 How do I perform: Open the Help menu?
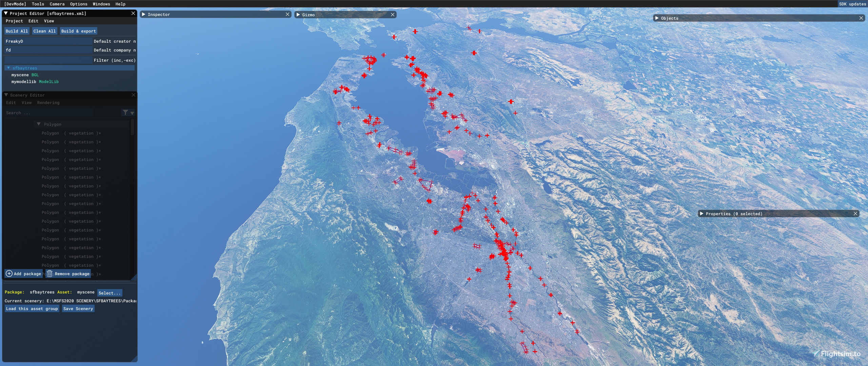(120, 4)
